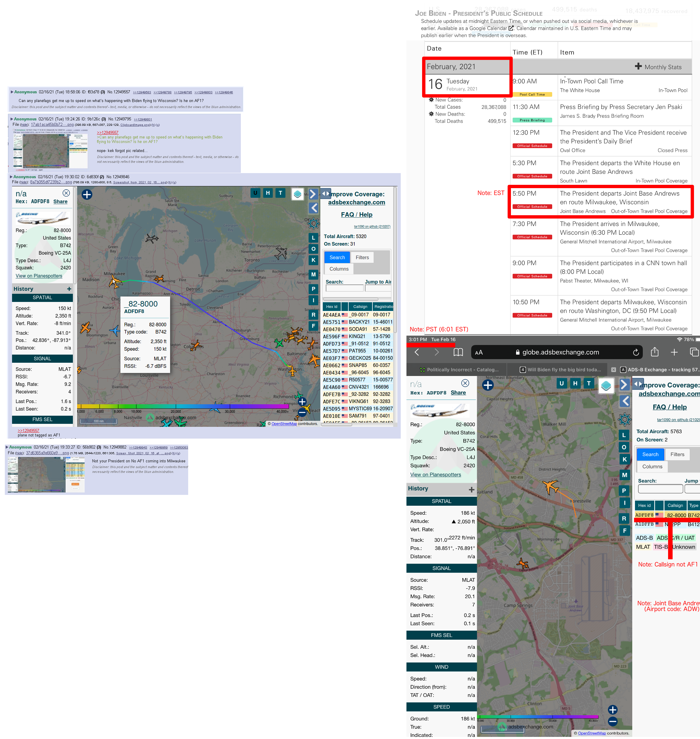Click the orange plane near Grand Rapids on the desktop map

(159, 278)
